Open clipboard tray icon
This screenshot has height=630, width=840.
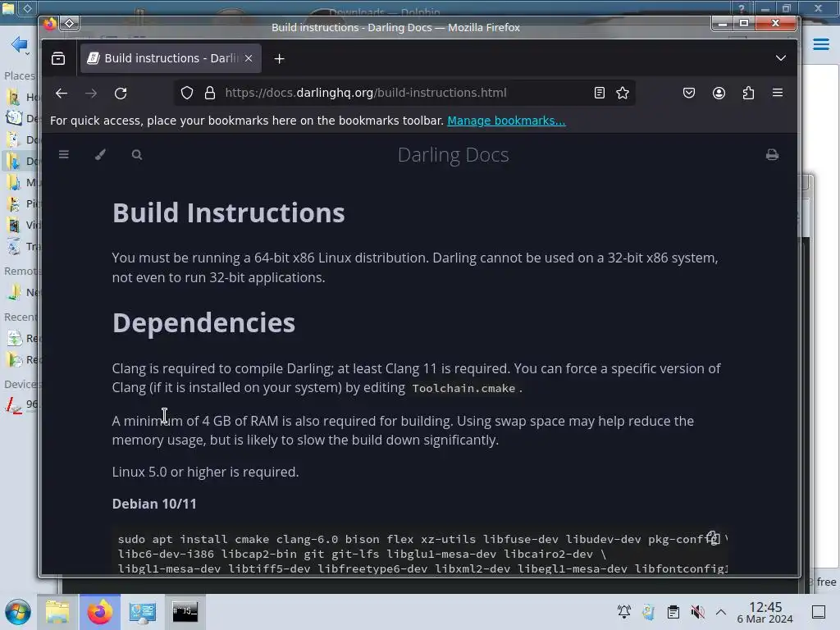[673, 612]
